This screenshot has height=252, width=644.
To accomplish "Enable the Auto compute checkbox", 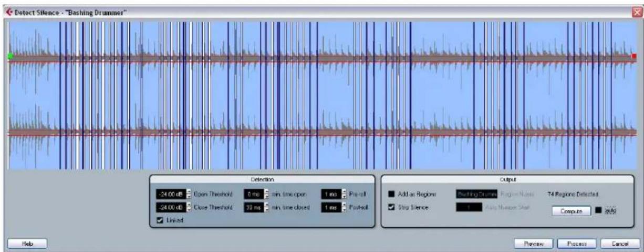I will (x=598, y=210).
